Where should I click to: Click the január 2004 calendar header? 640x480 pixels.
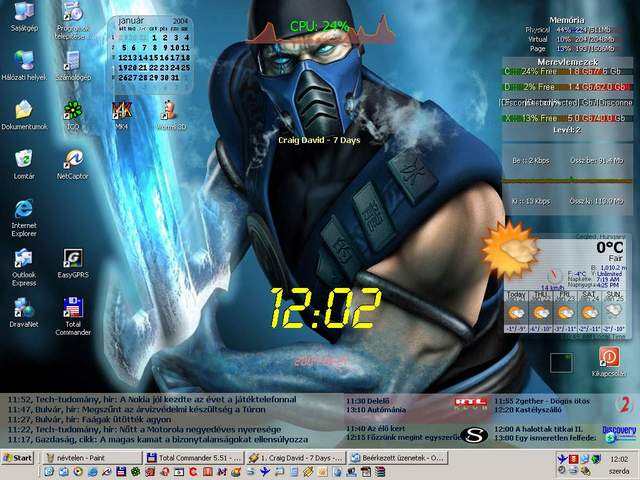tap(153, 20)
